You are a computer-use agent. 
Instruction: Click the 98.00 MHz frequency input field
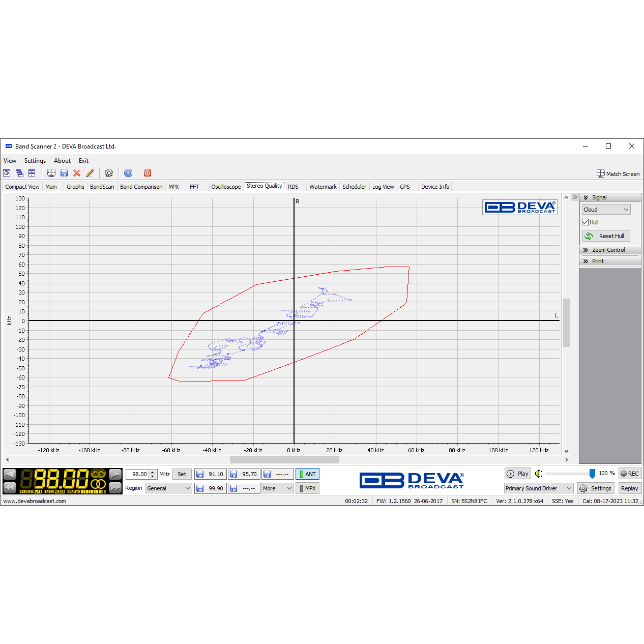138,474
